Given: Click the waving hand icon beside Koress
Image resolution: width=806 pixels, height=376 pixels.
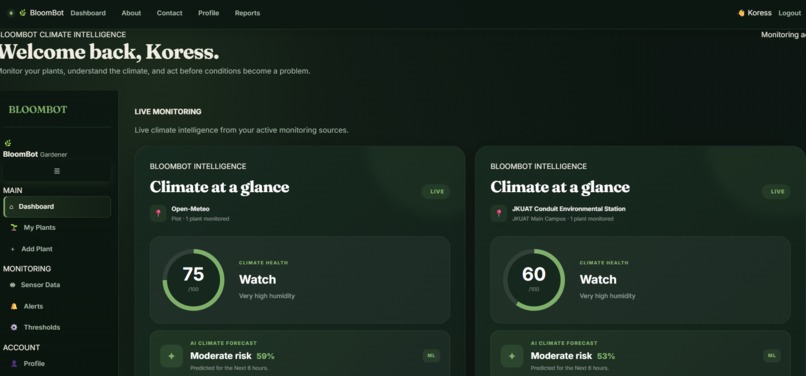Looking at the screenshot, I should pyautogui.click(x=741, y=13).
